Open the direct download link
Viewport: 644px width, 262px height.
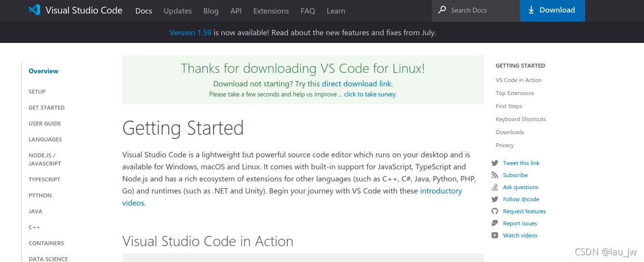357,83
